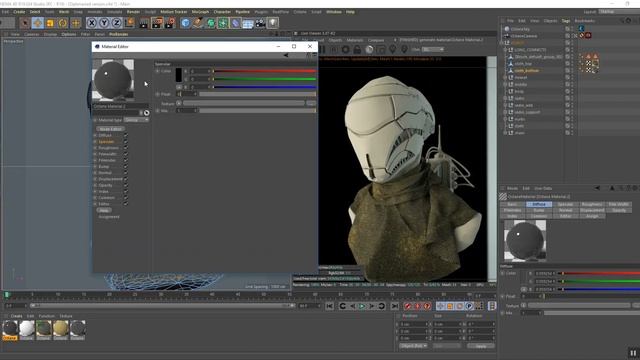This screenshot has width=640, height=360.
Task: Click the record keyframe red icon
Action: pos(407,306)
